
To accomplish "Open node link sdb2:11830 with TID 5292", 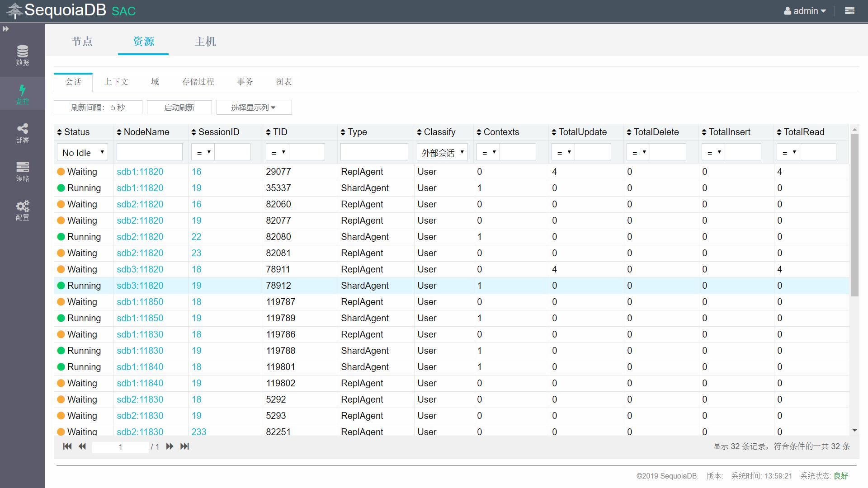I will coord(140,399).
